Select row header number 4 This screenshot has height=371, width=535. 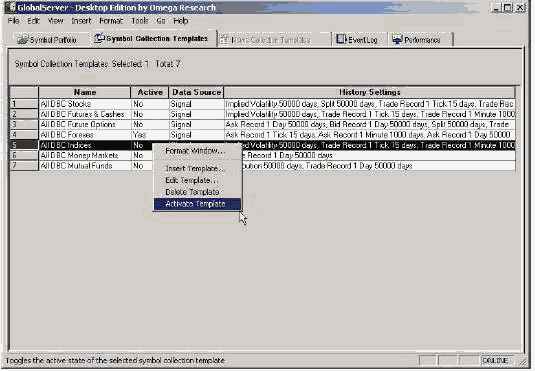click(x=24, y=134)
